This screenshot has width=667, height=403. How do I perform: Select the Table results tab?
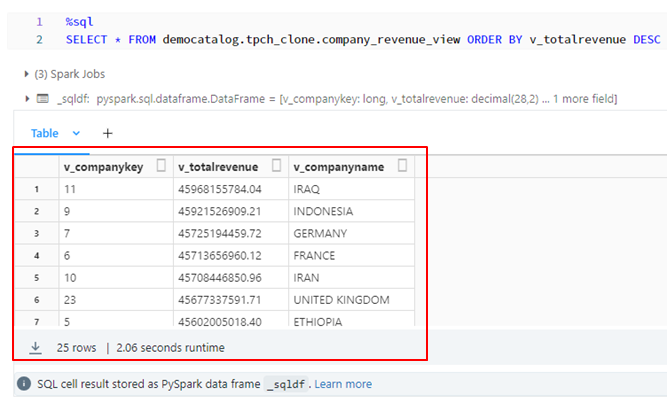click(44, 133)
